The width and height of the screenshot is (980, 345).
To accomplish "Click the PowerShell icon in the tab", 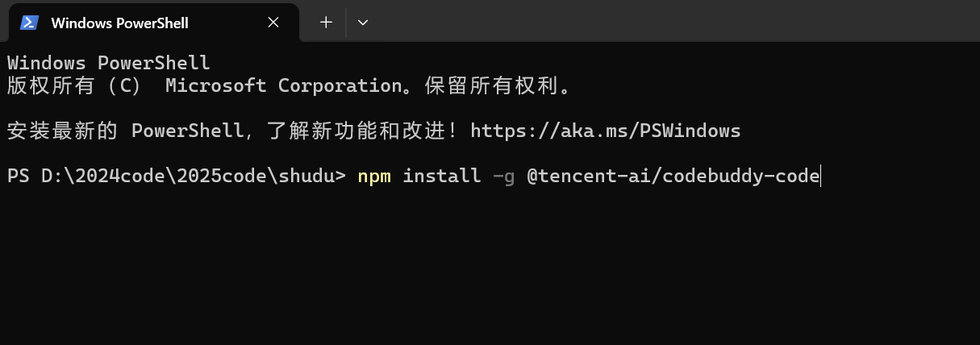I will pyautogui.click(x=30, y=23).
